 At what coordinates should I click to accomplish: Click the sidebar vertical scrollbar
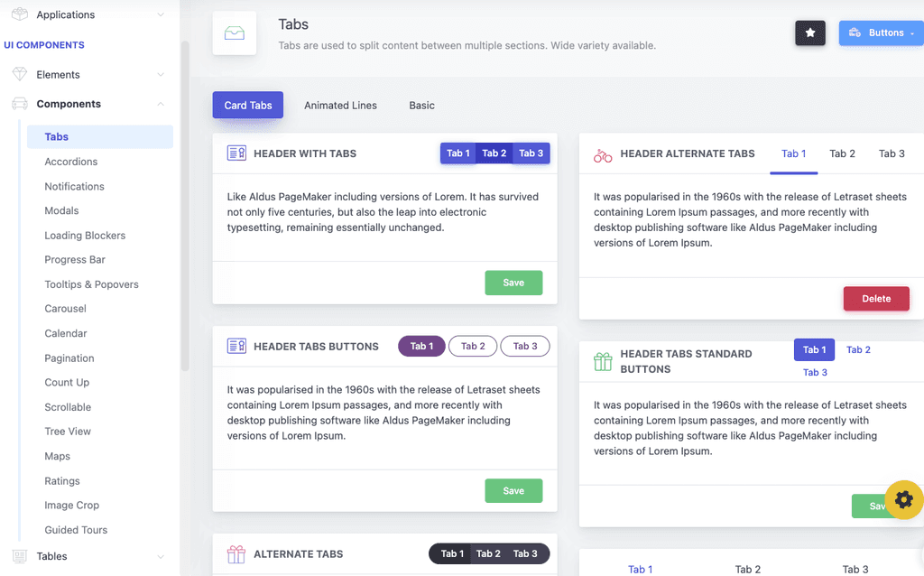click(x=185, y=207)
